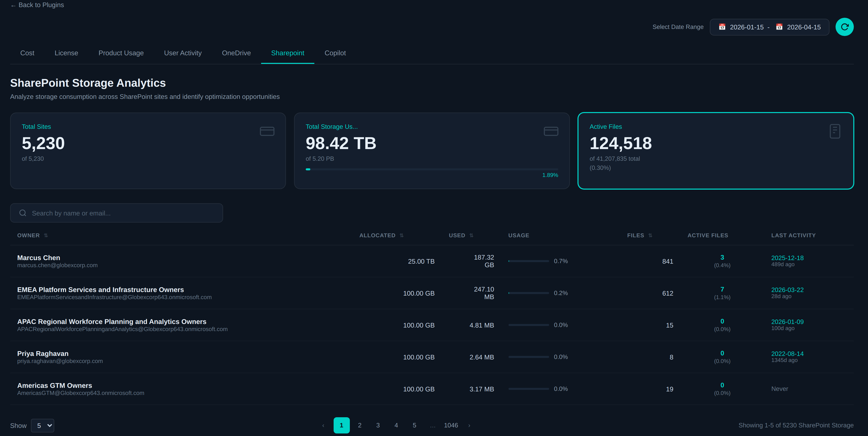This screenshot has width=868, height=436.
Task: Click the 2026-03-22 last activity date
Action: (x=787, y=290)
